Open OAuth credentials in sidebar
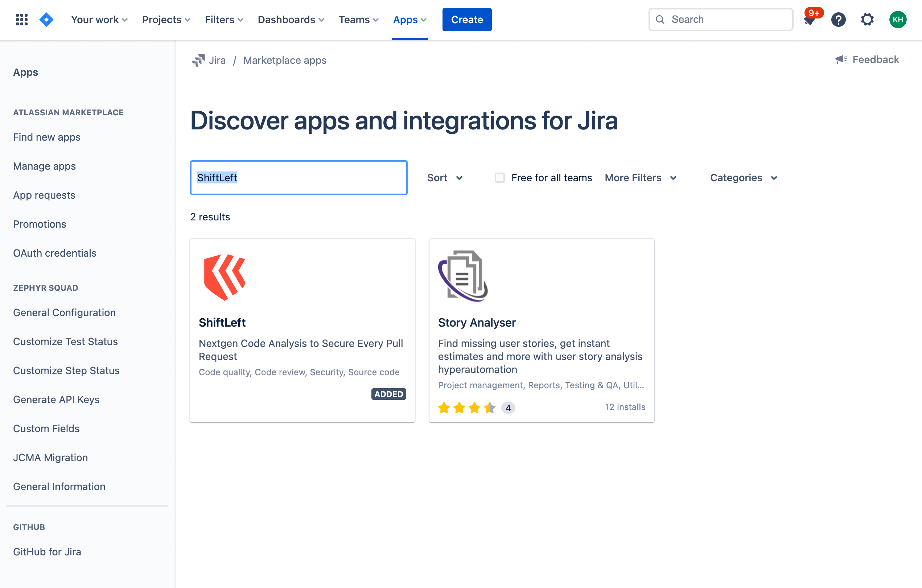 pos(55,253)
